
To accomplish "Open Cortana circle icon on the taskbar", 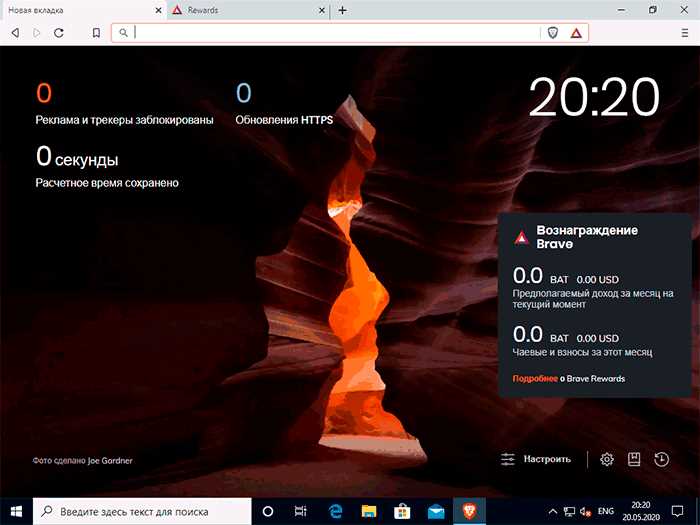I will click(x=268, y=512).
